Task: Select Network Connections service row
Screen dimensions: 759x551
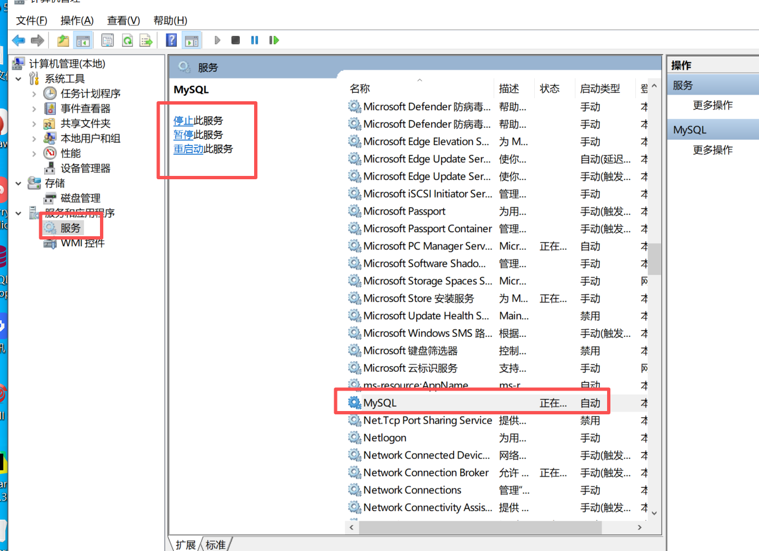Action: (x=498, y=490)
